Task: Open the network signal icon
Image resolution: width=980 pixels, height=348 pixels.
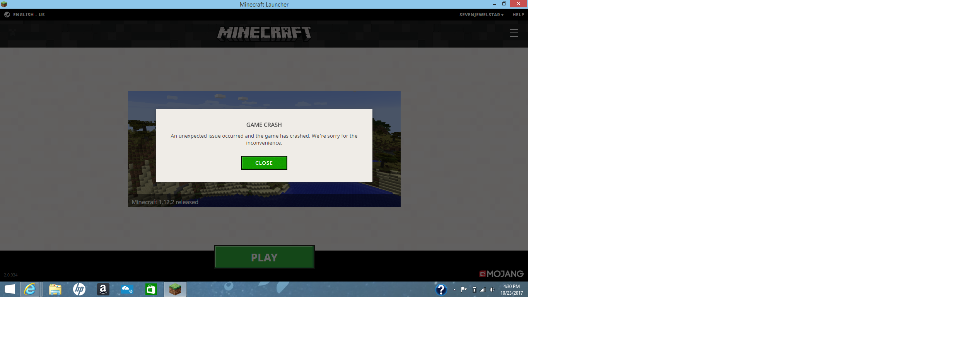Action: click(x=483, y=290)
